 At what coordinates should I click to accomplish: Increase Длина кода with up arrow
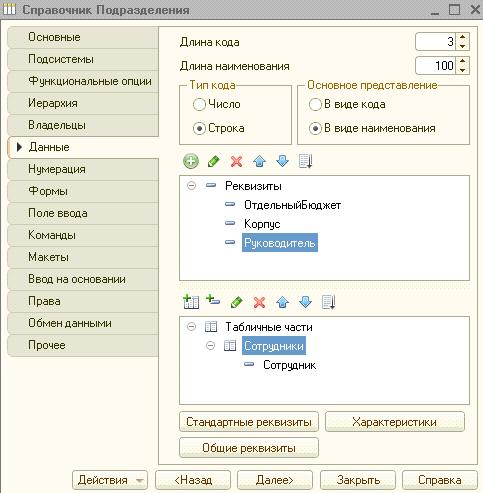pos(462,37)
